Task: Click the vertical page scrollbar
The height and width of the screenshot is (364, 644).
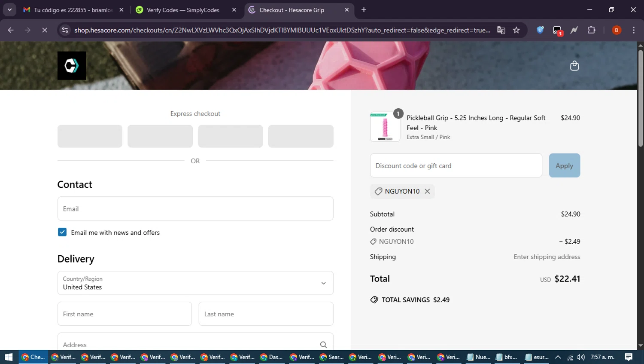Action: (x=641, y=99)
